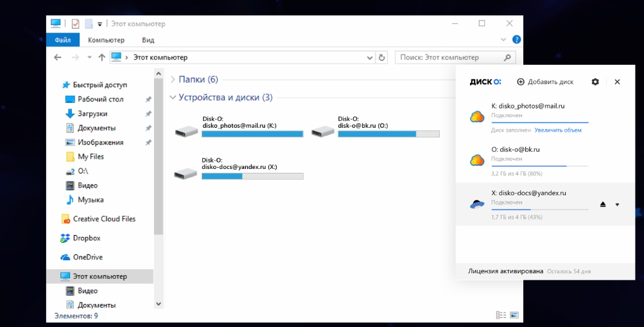
Task: Click the Увеличить объем link
Action: pyautogui.click(x=557, y=130)
